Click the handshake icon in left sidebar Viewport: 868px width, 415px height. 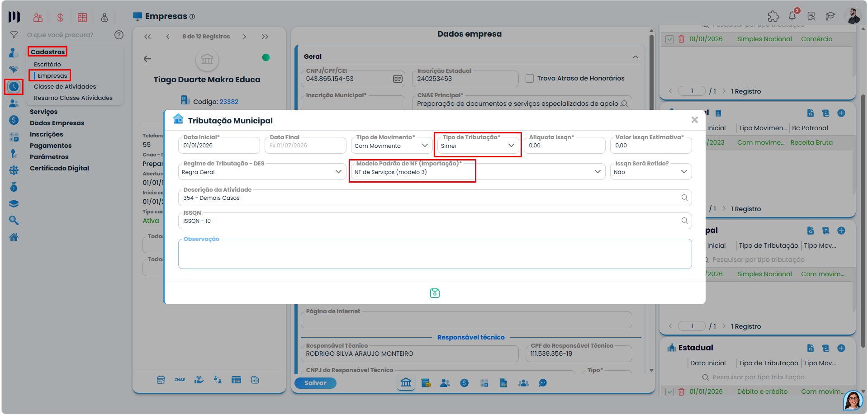(14, 69)
